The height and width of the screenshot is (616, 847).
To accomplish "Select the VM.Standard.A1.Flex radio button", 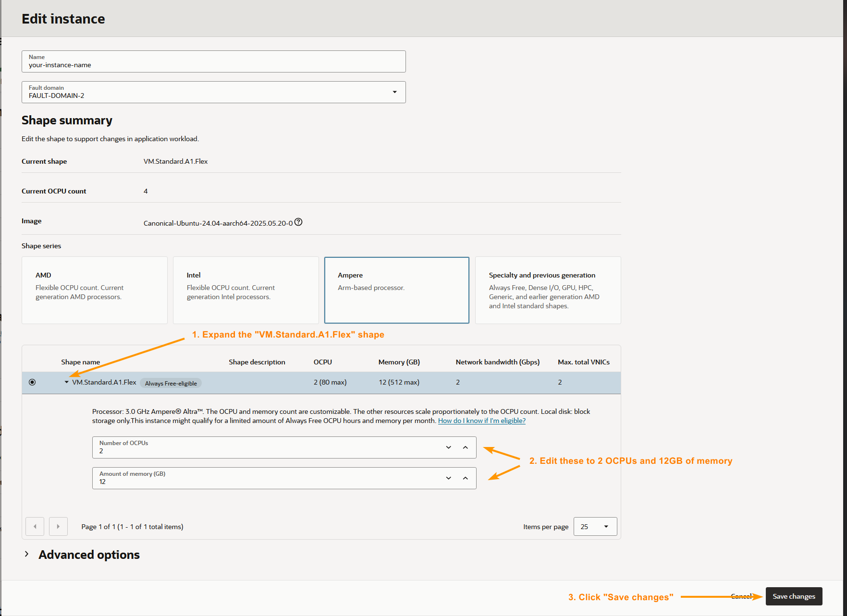I will (x=32, y=382).
